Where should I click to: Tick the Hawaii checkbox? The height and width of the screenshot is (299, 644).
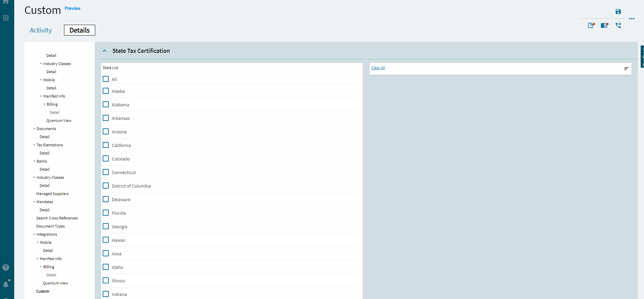[106, 240]
